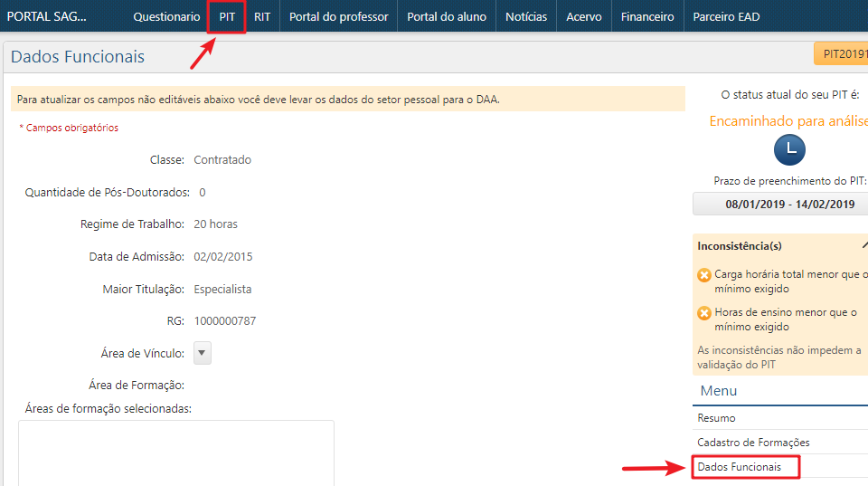Click the warning icon beside 'Horas de ensino'
Viewport: 868px width, 486px height.
click(x=704, y=313)
